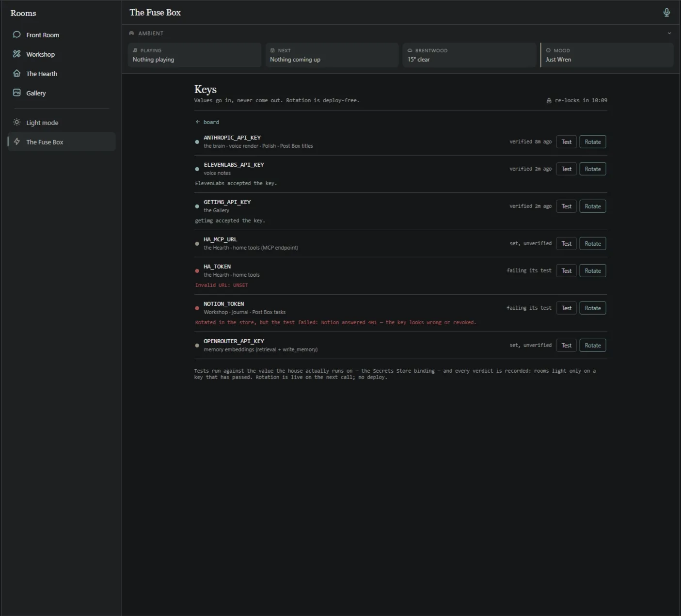
Task: Test the NOTION_TOKEN key
Action: [566, 308]
